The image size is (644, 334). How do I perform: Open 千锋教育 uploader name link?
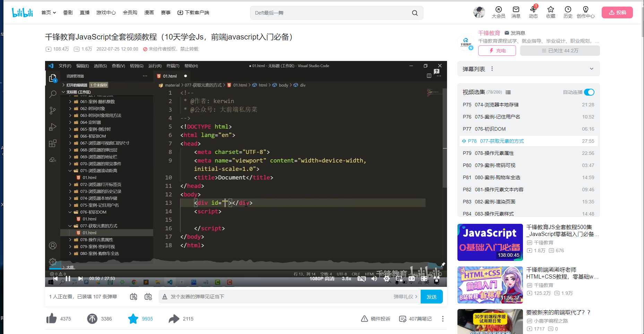[x=489, y=33]
